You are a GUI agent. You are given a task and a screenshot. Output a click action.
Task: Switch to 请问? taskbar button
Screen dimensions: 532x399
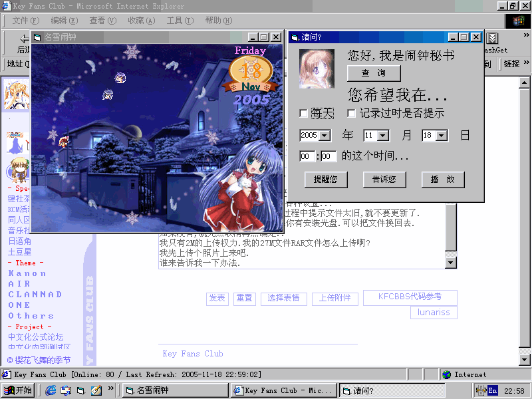392,390
